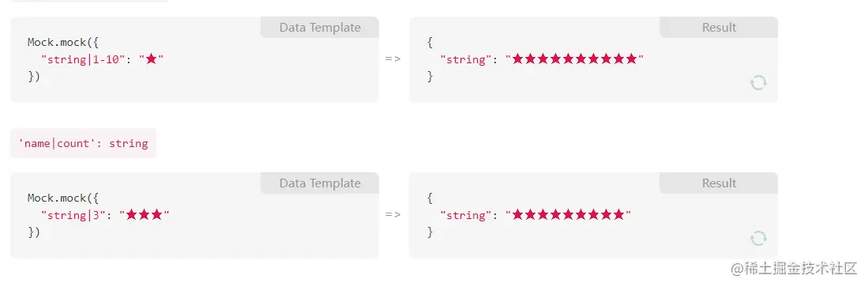The width and height of the screenshot is (868, 287).
Task: Click "string" key in the first Result
Action: (464, 59)
